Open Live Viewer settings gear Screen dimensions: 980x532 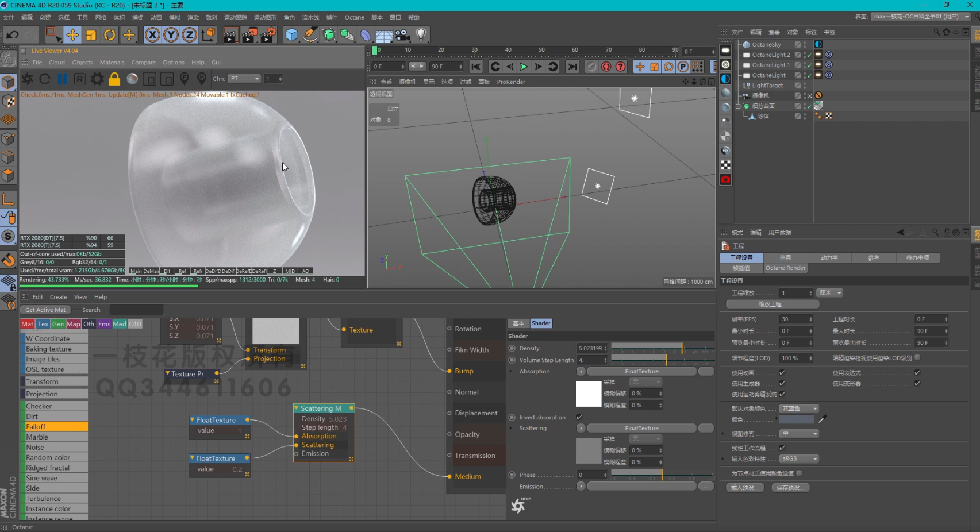97,79
